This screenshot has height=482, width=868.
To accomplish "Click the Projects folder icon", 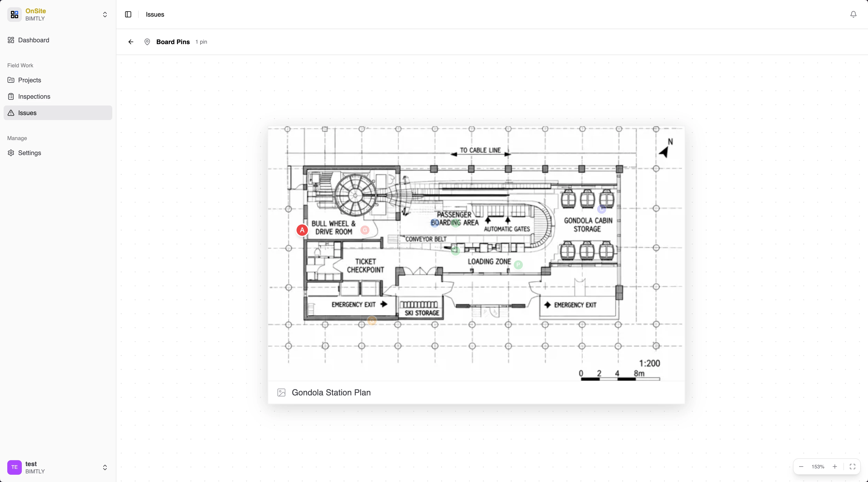I will coord(10,80).
